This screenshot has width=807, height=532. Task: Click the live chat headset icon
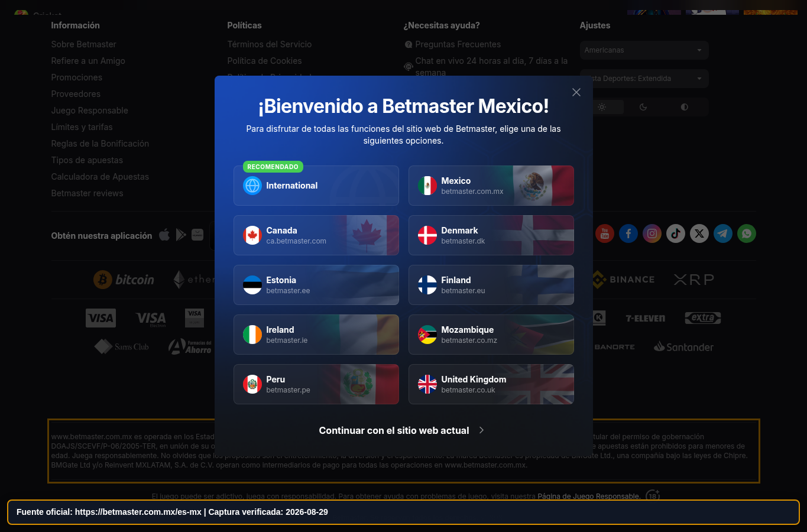tap(408, 67)
